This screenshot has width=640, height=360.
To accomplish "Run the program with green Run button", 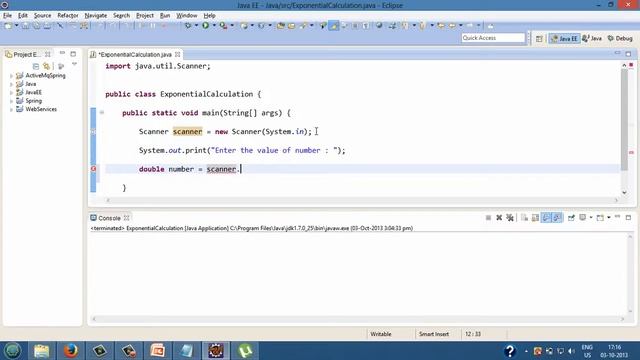I will tap(206, 26).
